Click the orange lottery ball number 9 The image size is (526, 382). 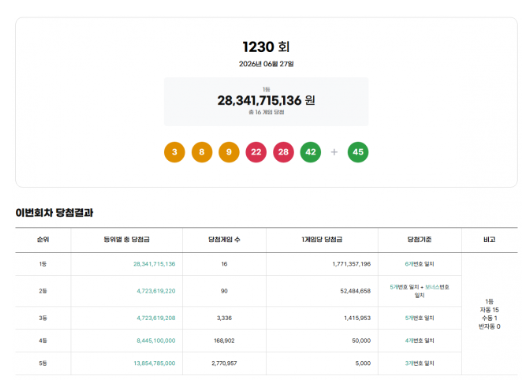pos(229,152)
